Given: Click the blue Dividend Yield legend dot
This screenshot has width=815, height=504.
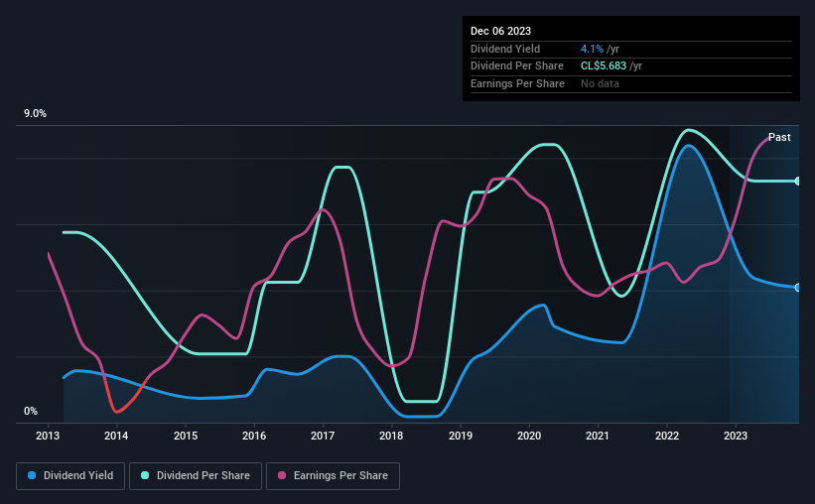Looking at the screenshot, I should tap(32, 475).
